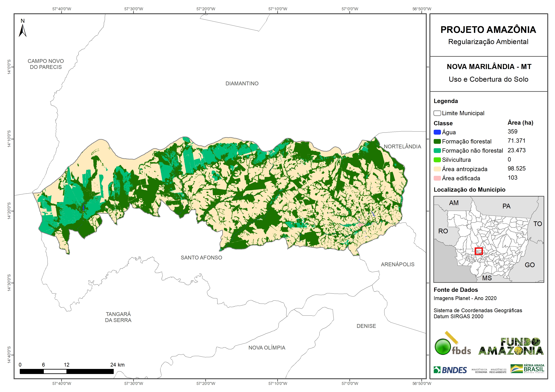
Task: Click the bright green Silvicultura swatch
Action: [437, 160]
